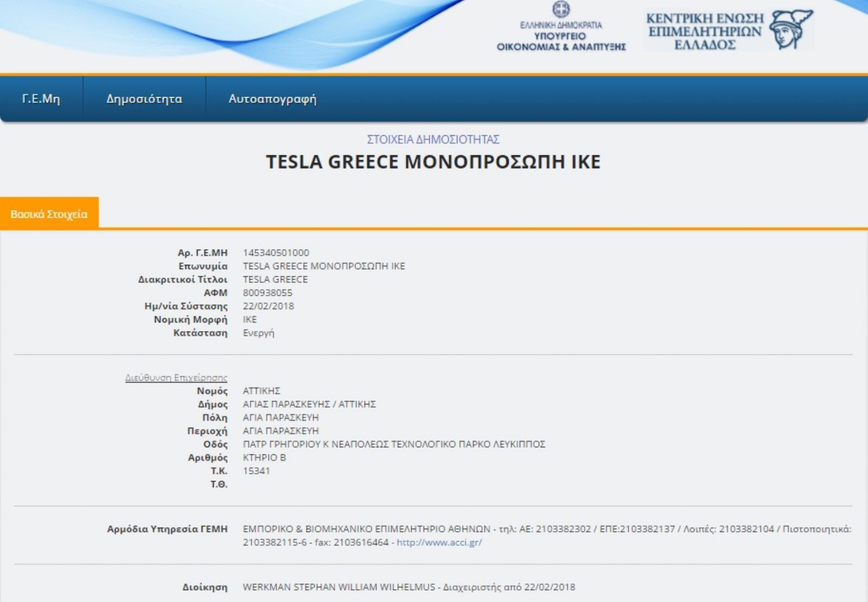Screen dimensions: 868x602
Task: Select the ΕΜΠΟΡΙΚΟ & ΒΙΟΜΗΧΑΝΙΚΟ ΕΠΙΜΕΛΗΤΗΡΙΟ ΑΘΗΝΩΝ text
Action: [366, 529]
